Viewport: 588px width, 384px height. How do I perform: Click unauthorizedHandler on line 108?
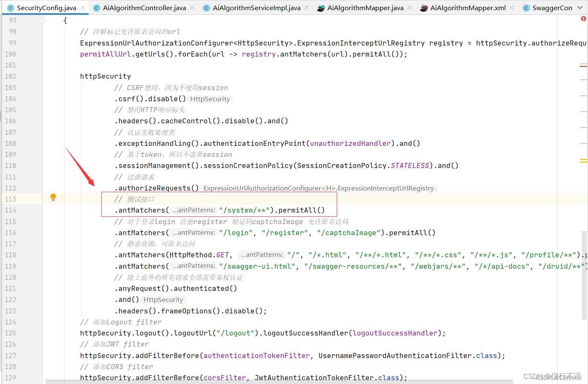(x=350, y=143)
